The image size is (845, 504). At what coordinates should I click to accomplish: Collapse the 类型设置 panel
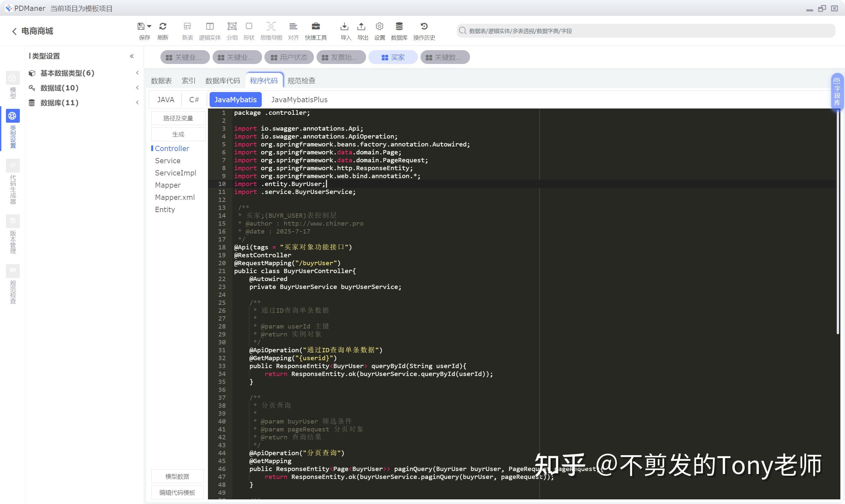132,56
